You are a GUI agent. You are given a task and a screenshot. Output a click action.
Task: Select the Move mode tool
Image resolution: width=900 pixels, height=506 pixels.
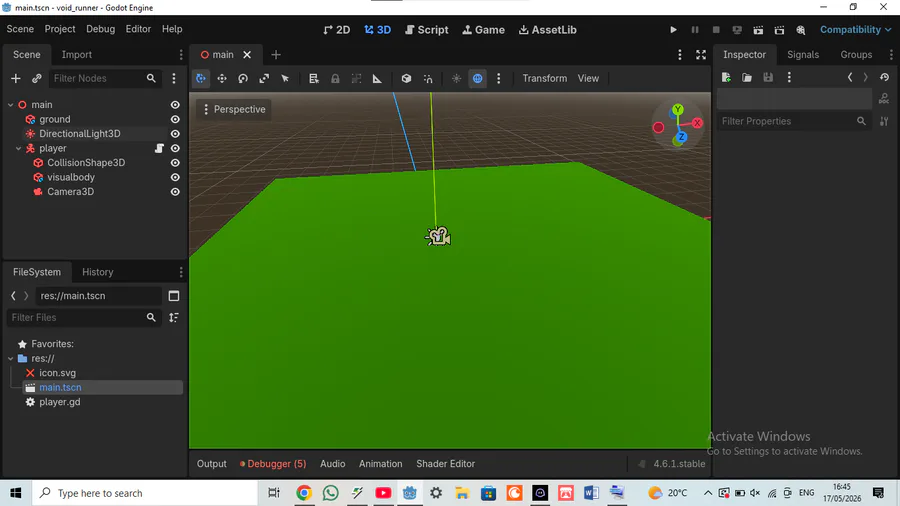222,79
